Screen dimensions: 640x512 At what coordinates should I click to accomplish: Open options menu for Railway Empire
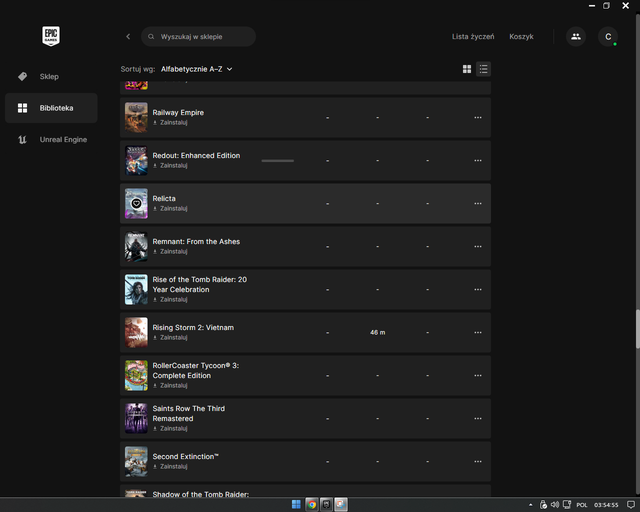pyautogui.click(x=478, y=118)
